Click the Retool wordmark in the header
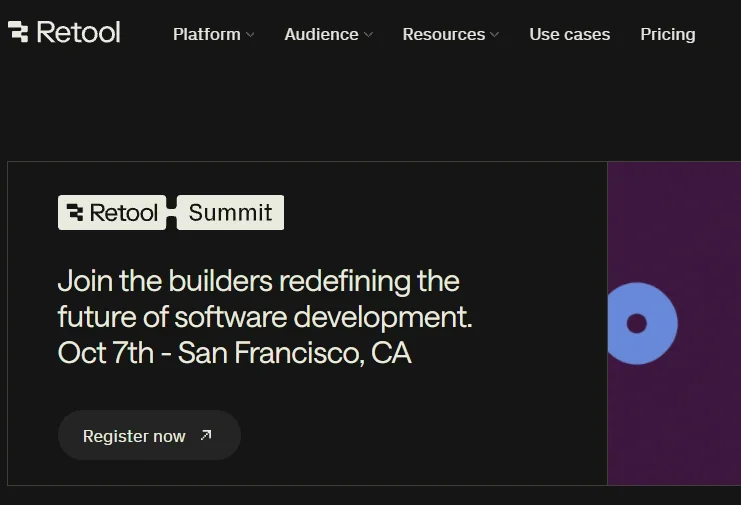741x505 pixels. click(x=78, y=33)
